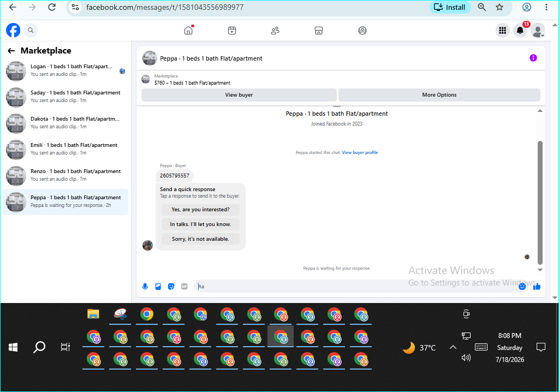Image resolution: width=559 pixels, height=392 pixels.
Task: Attach a photo file icon
Action: click(x=158, y=287)
